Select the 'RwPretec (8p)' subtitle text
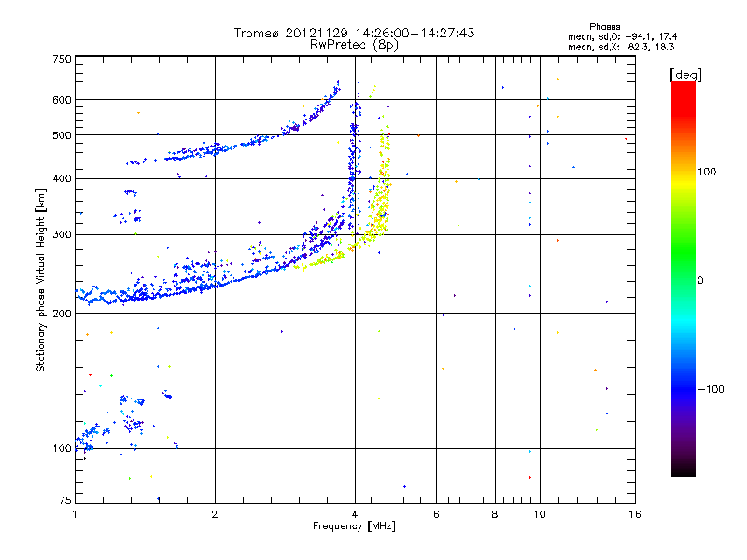 tap(354, 45)
